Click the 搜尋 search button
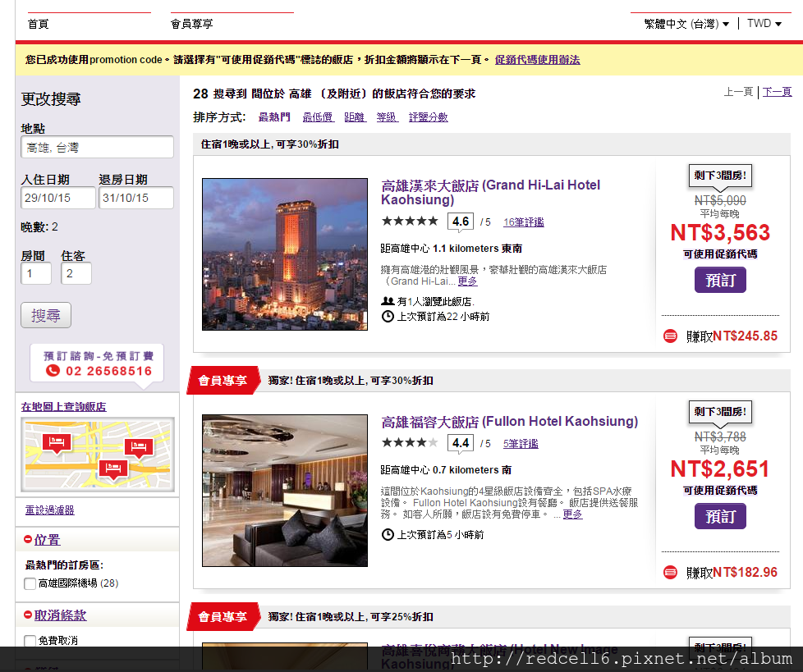This screenshot has width=803, height=672. [x=46, y=315]
